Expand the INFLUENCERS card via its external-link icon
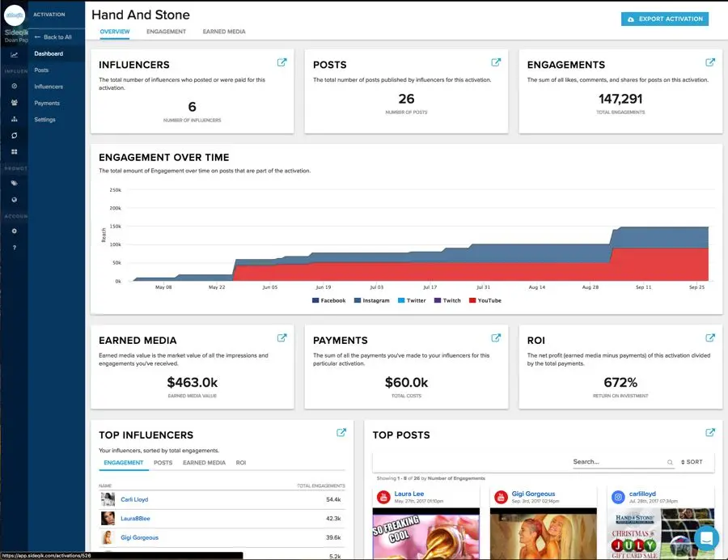This screenshot has height=560, width=728. pyautogui.click(x=281, y=62)
